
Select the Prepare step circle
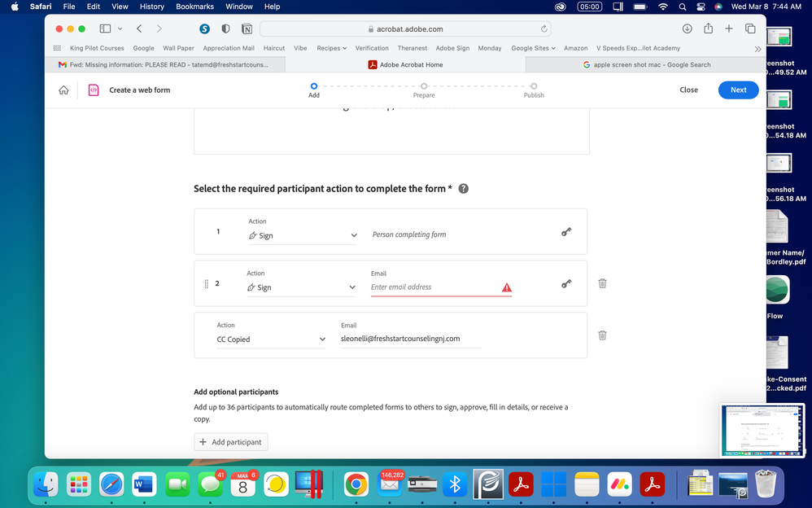pyautogui.click(x=424, y=84)
